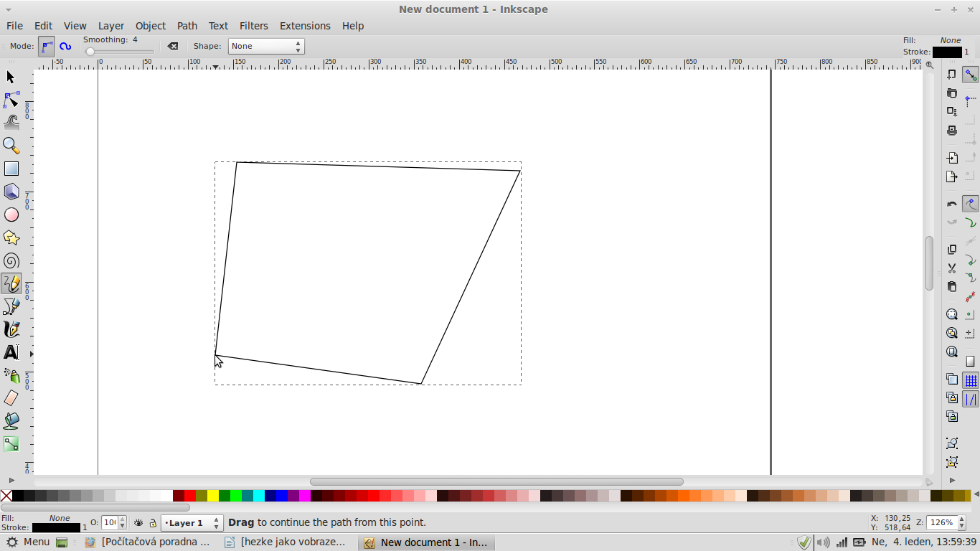Open the Extensions menu

coord(305,26)
